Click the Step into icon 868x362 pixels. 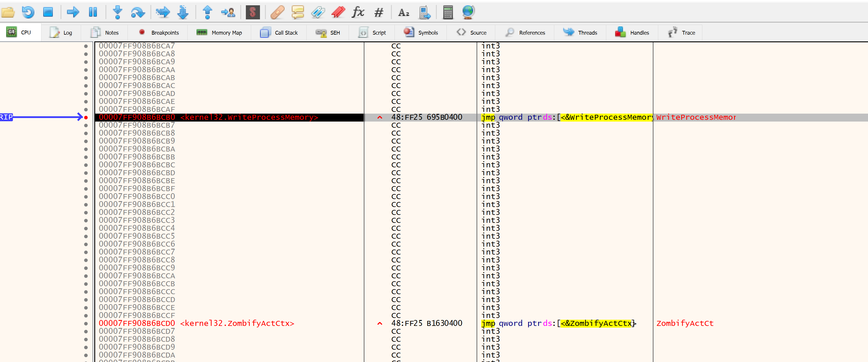(117, 12)
